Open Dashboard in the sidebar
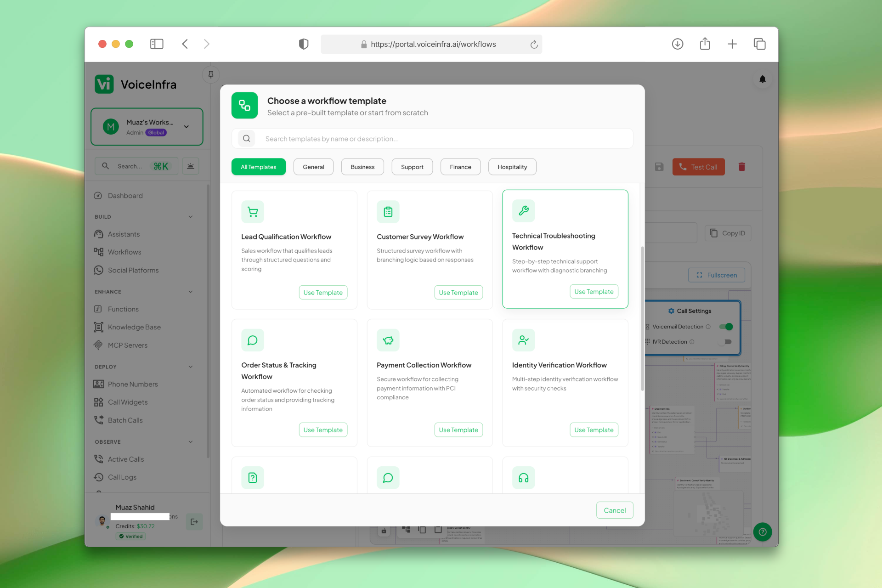This screenshot has width=882, height=588. pos(125,196)
